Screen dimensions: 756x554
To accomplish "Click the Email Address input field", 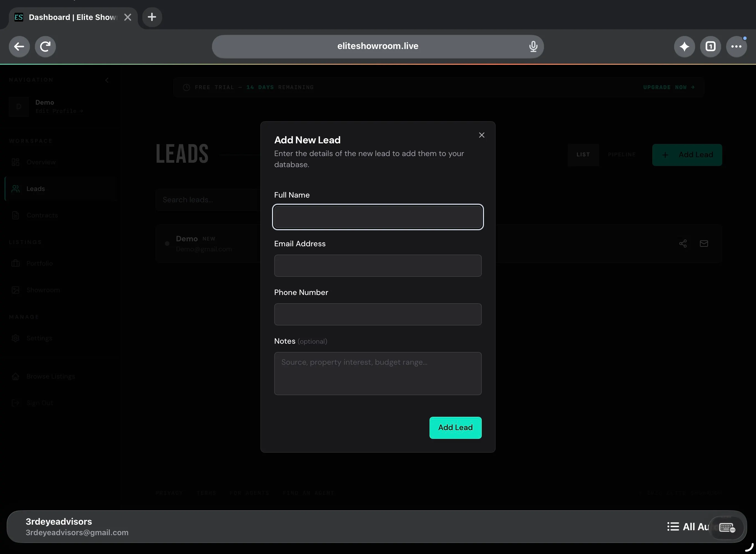I will (x=378, y=266).
